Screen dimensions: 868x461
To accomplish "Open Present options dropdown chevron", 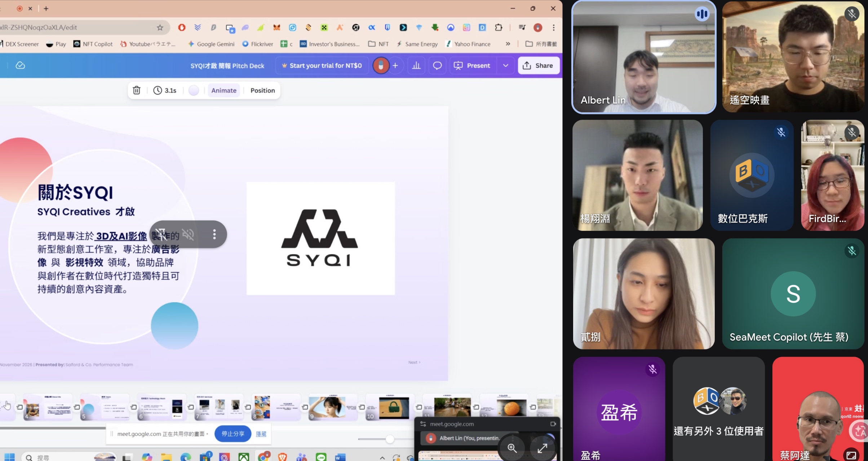I will [505, 65].
